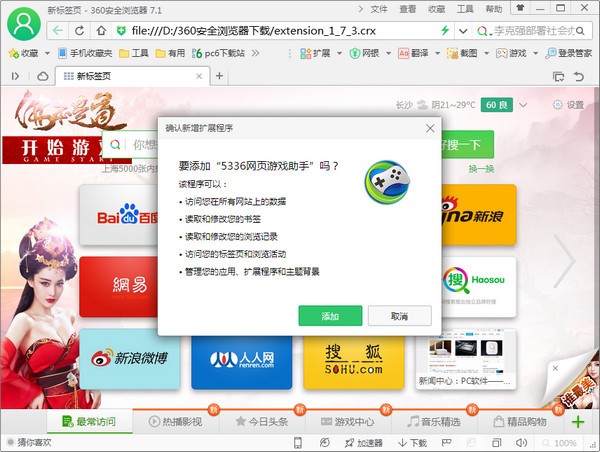Open the Sina Weibo site tile
This screenshot has width=600, height=452.
click(x=129, y=358)
